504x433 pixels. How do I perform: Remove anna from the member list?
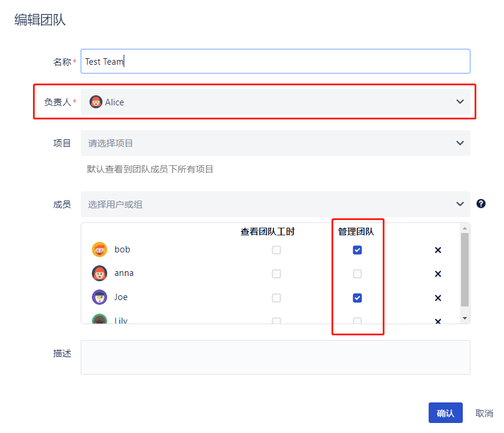click(x=437, y=274)
